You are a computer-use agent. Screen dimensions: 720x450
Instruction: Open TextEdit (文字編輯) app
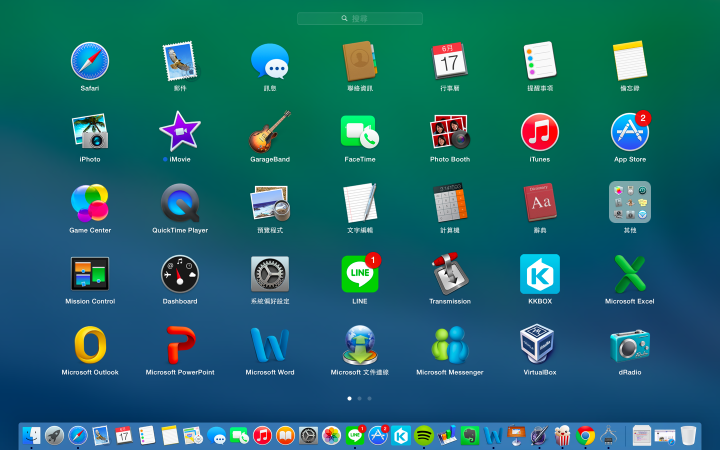pyautogui.click(x=360, y=202)
